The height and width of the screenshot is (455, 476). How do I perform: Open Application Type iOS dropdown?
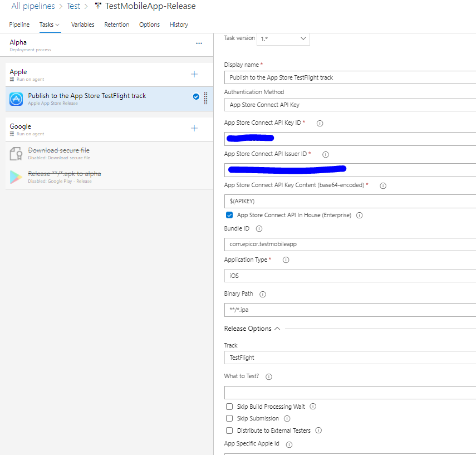pos(350,276)
